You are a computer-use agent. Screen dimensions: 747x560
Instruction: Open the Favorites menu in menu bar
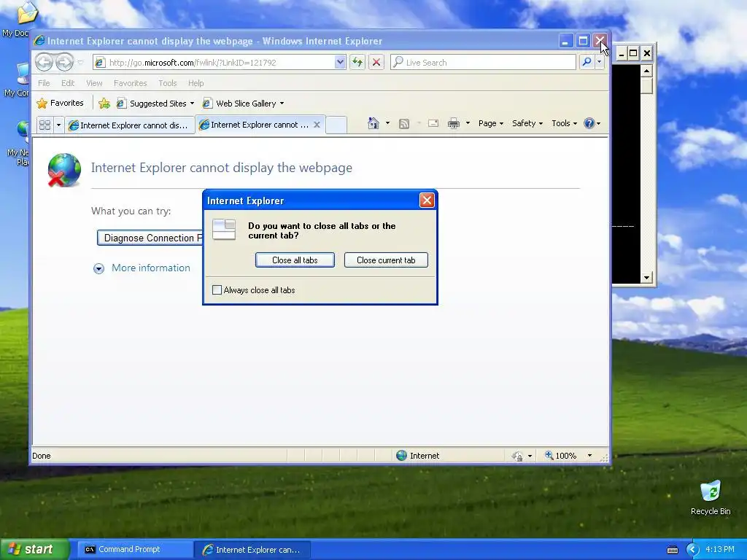click(130, 83)
